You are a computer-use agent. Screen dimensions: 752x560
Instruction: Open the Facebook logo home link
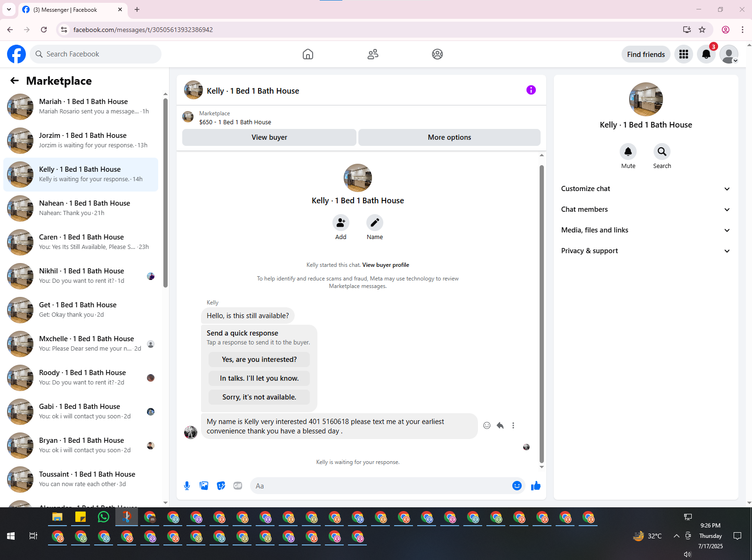[x=16, y=54]
